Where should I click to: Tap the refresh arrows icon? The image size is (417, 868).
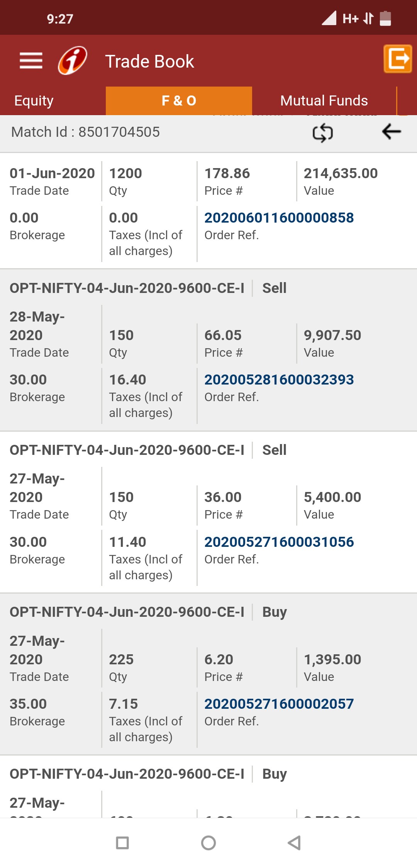coord(322,133)
